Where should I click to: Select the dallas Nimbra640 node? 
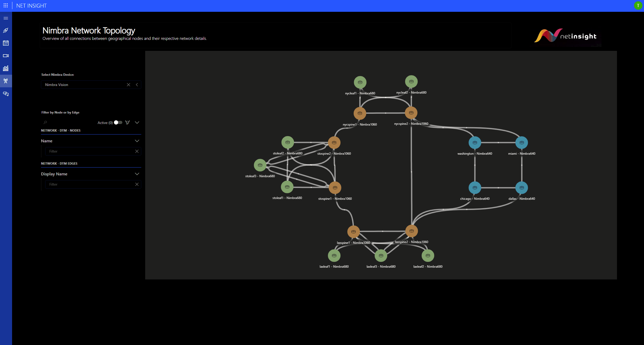[x=521, y=188]
